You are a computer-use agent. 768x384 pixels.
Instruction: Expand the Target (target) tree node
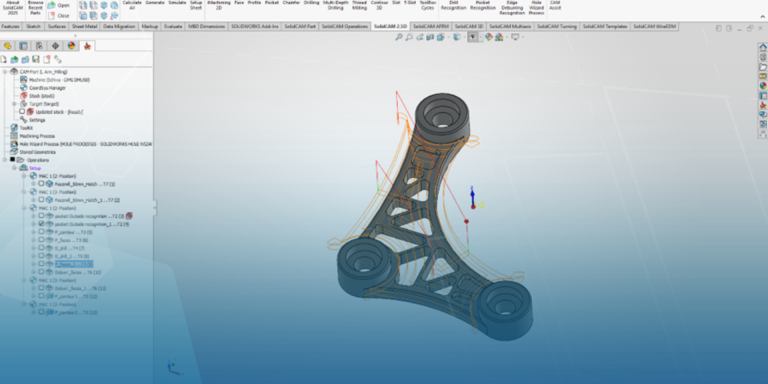click(x=15, y=104)
